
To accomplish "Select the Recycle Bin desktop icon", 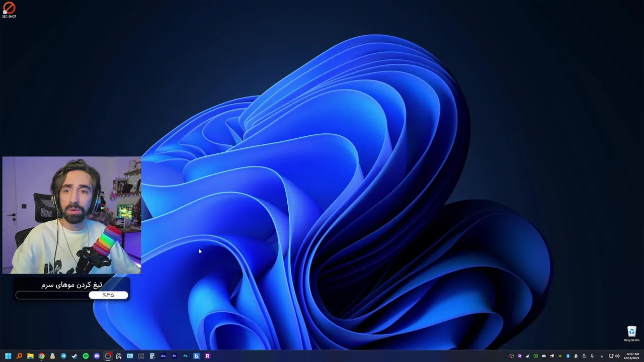I will point(632,334).
